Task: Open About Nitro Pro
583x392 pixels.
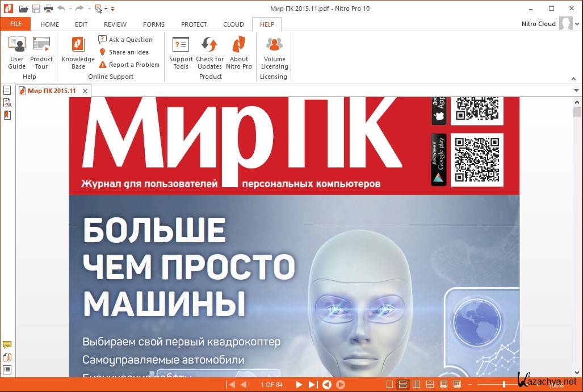Action: (239, 53)
